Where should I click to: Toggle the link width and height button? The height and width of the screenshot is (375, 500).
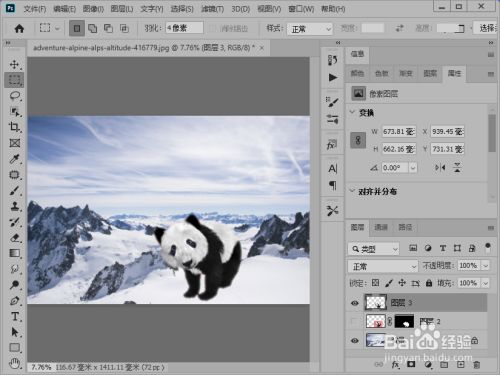pyautogui.click(x=358, y=140)
